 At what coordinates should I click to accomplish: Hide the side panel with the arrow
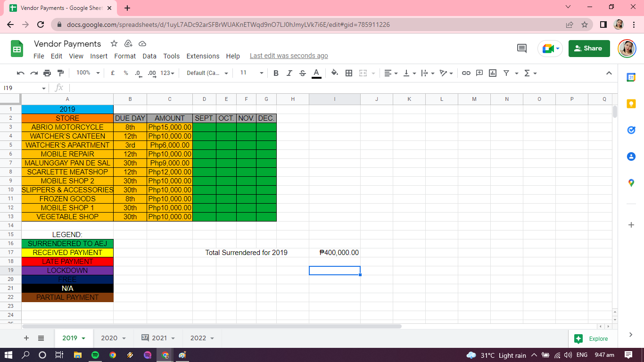click(x=631, y=335)
